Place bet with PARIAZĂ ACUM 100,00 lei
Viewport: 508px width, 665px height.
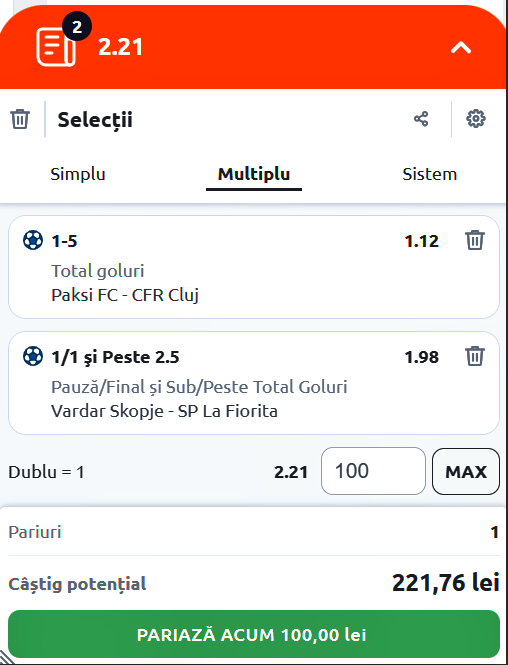(x=254, y=634)
